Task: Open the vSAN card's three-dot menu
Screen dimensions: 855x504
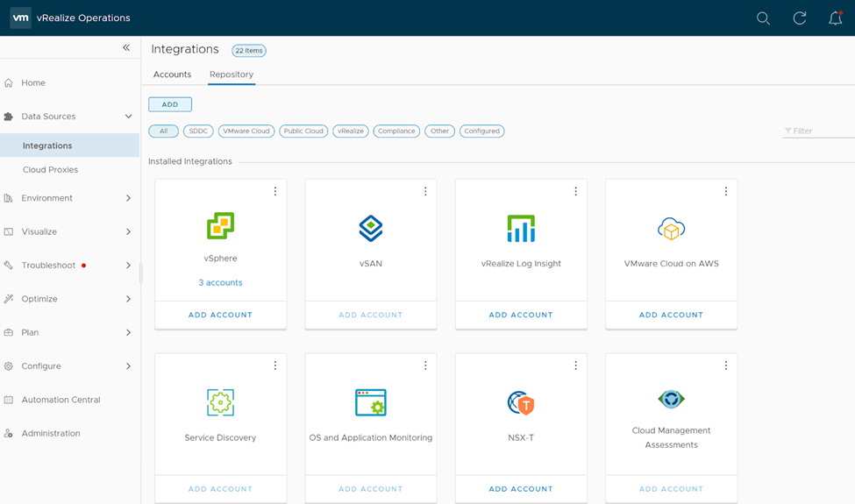Action: pos(425,191)
